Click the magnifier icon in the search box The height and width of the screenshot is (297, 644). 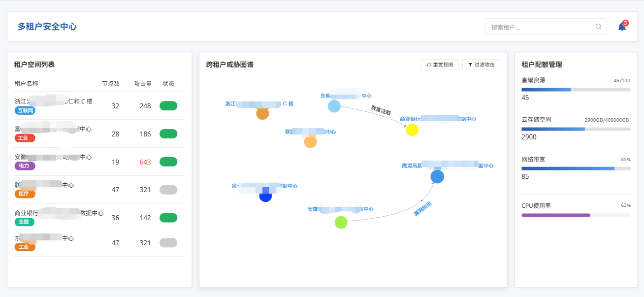pos(598,27)
